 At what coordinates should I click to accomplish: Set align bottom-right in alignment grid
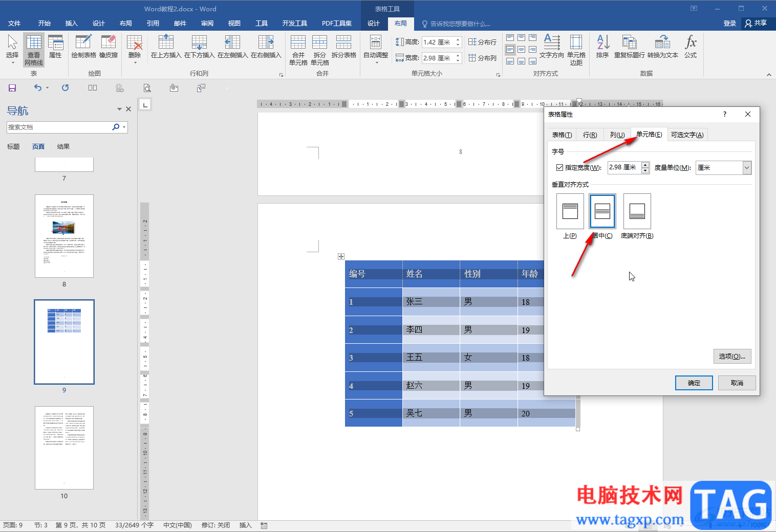click(x=532, y=61)
